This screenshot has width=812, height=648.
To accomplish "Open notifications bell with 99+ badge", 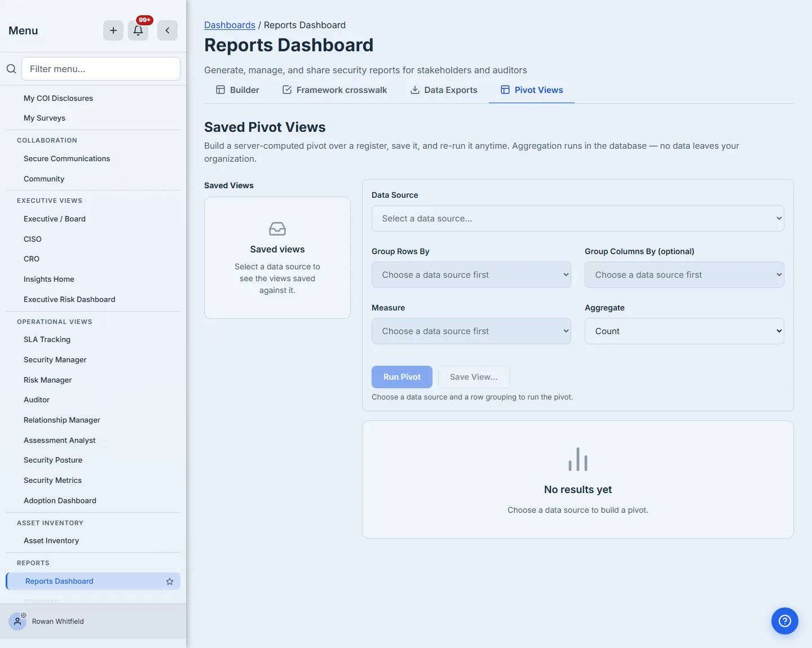I will tap(138, 30).
